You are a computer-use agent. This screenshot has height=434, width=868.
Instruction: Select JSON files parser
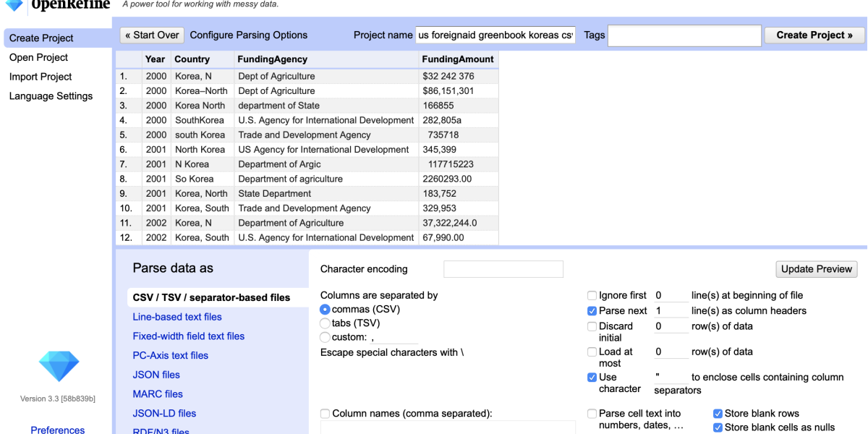click(x=156, y=375)
